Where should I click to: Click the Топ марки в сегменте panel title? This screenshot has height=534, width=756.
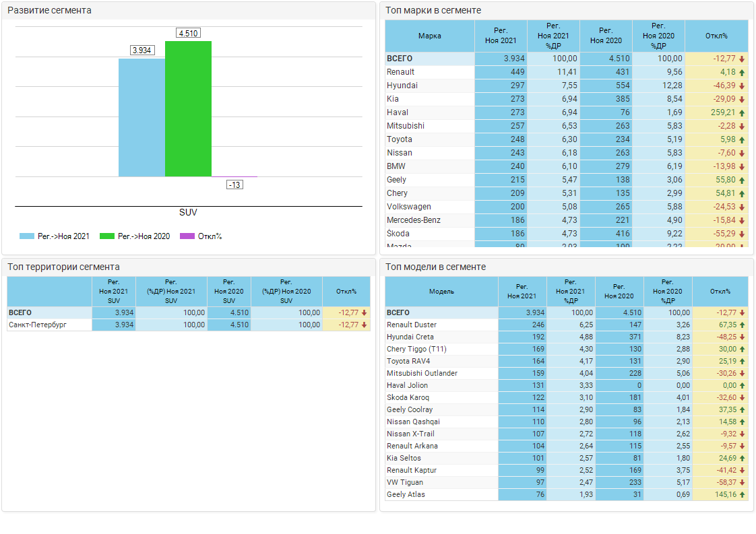tap(433, 10)
